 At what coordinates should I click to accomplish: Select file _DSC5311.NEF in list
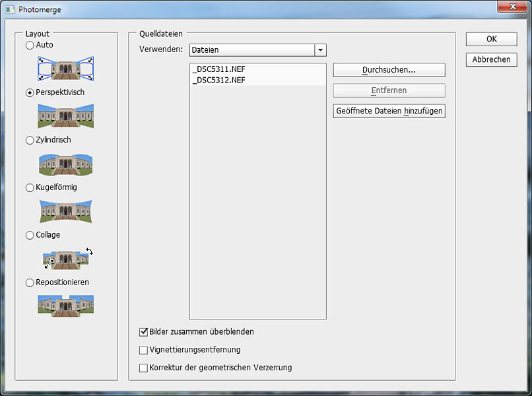click(x=258, y=69)
